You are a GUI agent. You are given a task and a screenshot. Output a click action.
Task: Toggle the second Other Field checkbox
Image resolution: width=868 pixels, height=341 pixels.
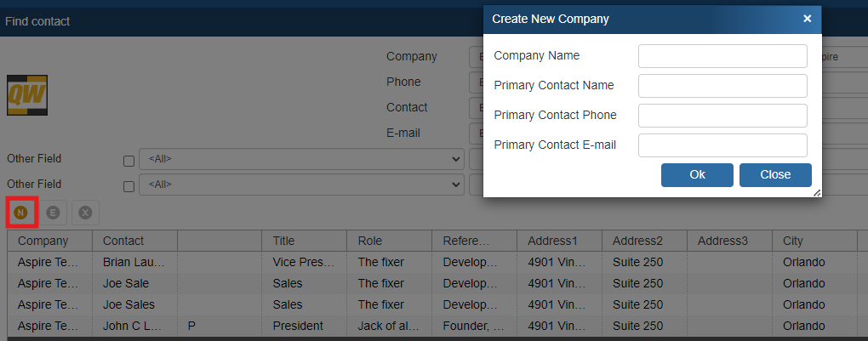pyautogui.click(x=129, y=185)
